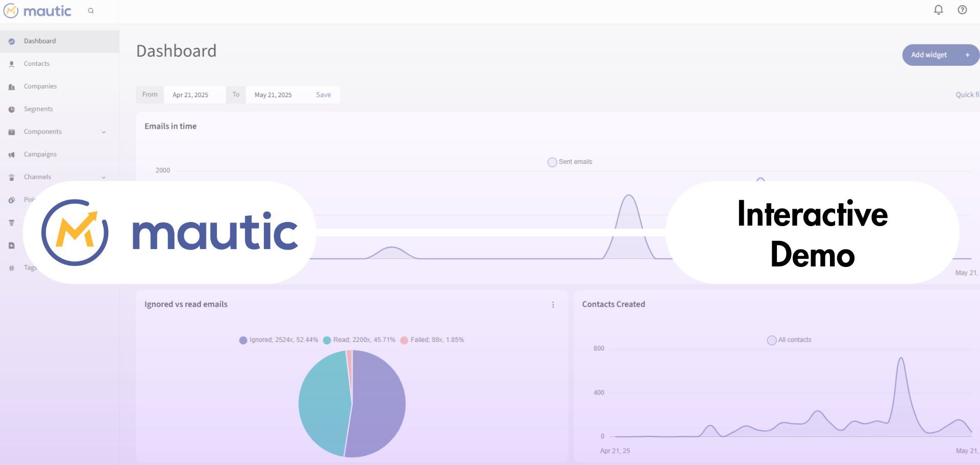Expand the Components chevron in the sidebar

pyautogui.click(x=104, y=132)
